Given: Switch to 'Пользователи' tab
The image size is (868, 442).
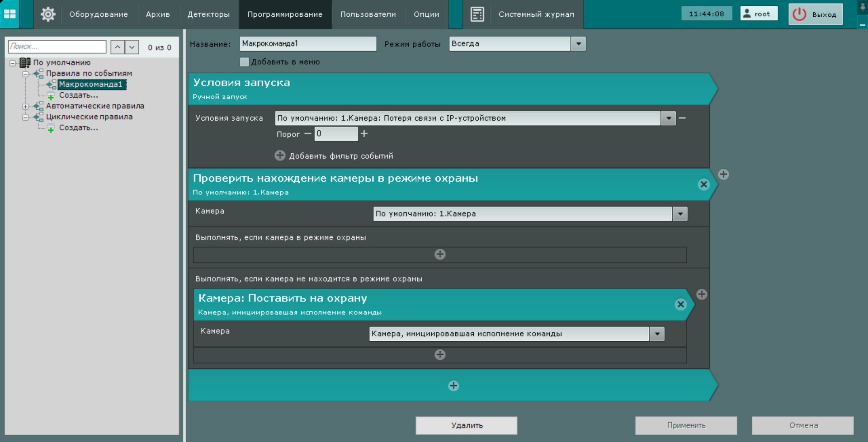Looking at the screenshot, I should pyautogui.click(x=368, y=14).
